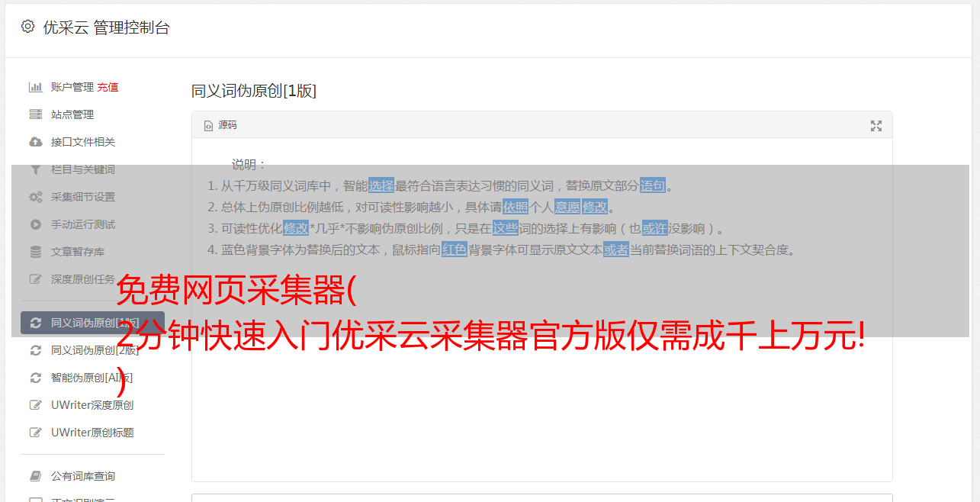This screenshot has height=502, width=980.
Task: Click the database icon for 文章暂存库
Action: click(35, 252)
